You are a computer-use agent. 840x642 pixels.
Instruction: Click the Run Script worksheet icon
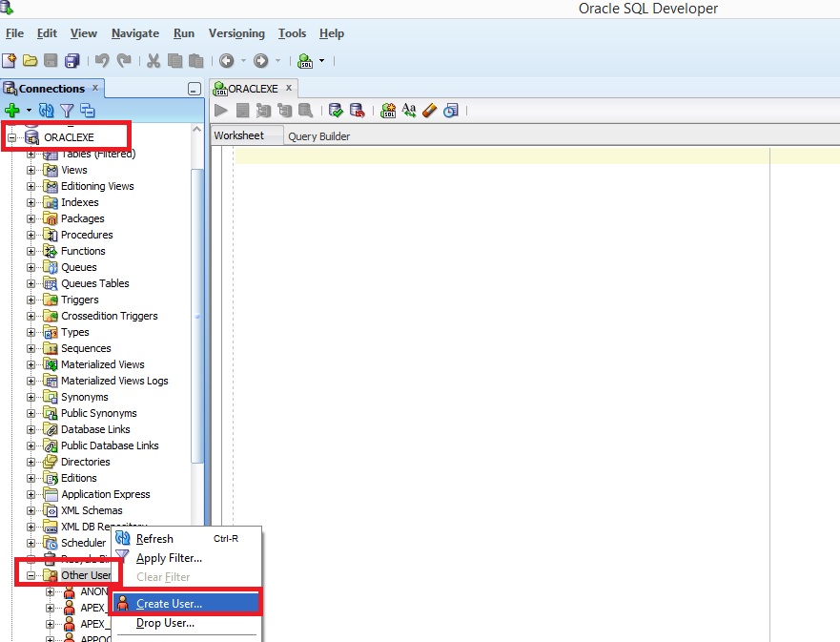click(242, 111)
